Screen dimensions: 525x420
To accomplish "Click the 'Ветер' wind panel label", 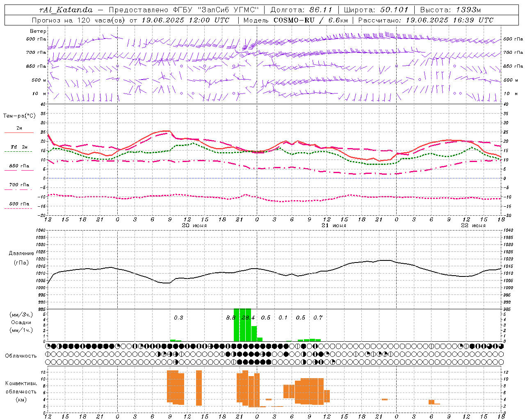I will (38, 31).
